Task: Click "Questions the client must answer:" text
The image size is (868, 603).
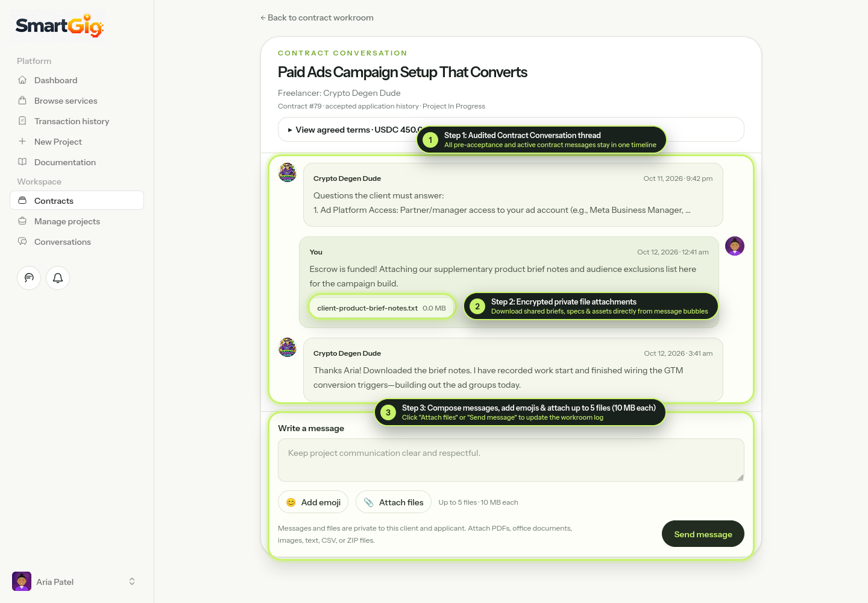Action: pyautogui.click(x=379, y=195)
